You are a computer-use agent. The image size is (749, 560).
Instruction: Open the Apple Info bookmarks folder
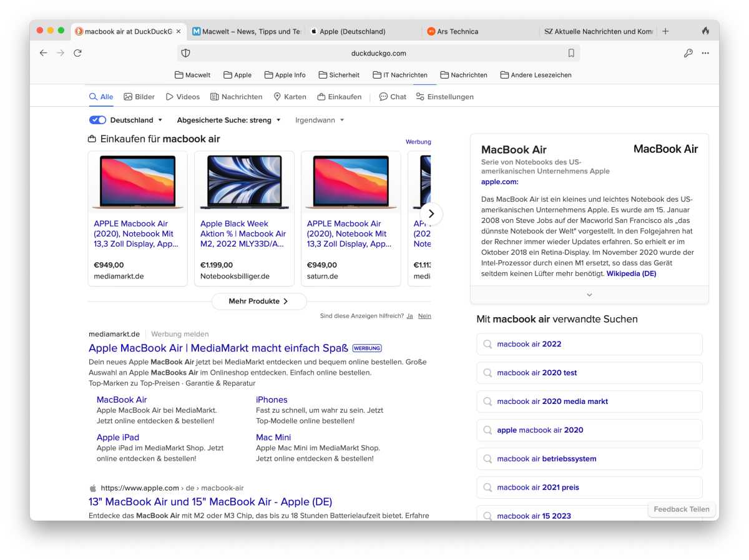tap(285, 75)
